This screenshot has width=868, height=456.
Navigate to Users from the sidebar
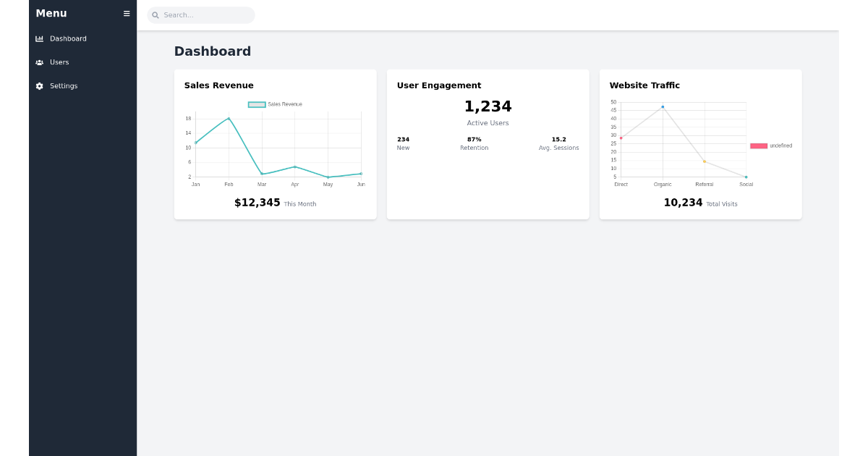click(x=59, y=62)
